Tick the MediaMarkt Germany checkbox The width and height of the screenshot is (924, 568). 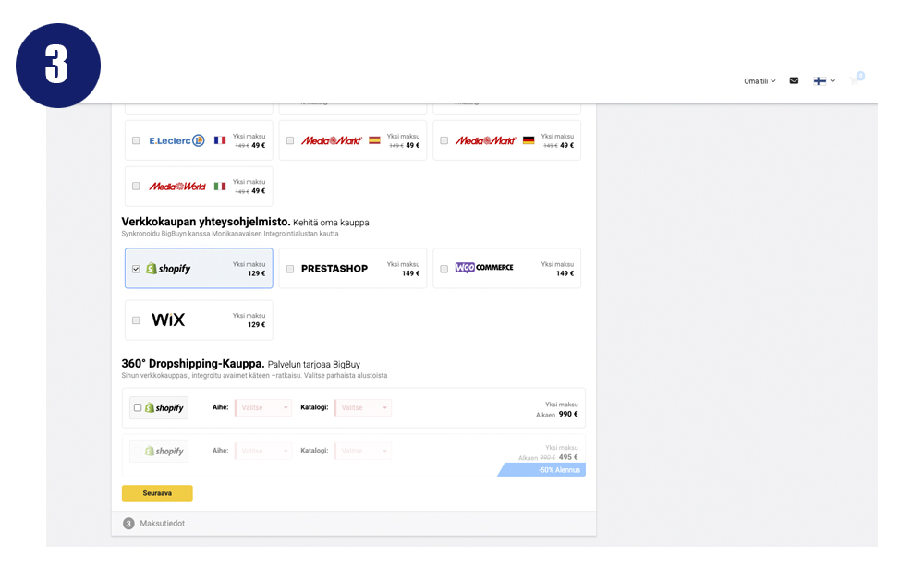[x=444, y=140]
